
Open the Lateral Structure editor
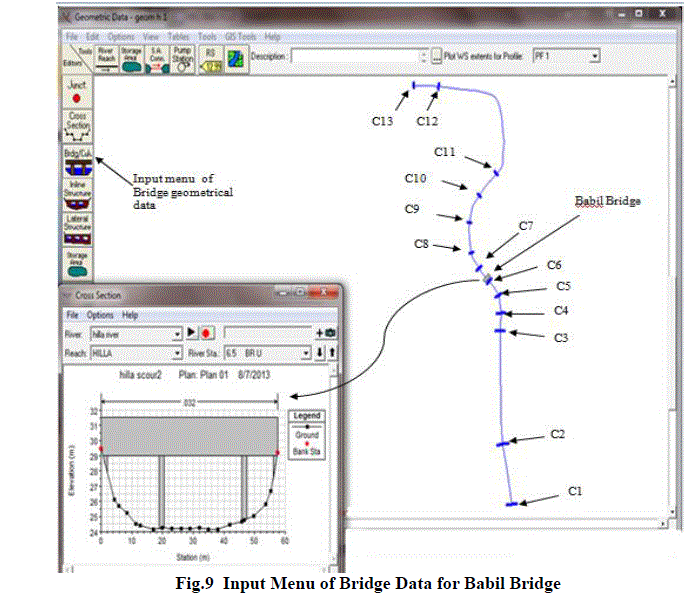point(77,226)
